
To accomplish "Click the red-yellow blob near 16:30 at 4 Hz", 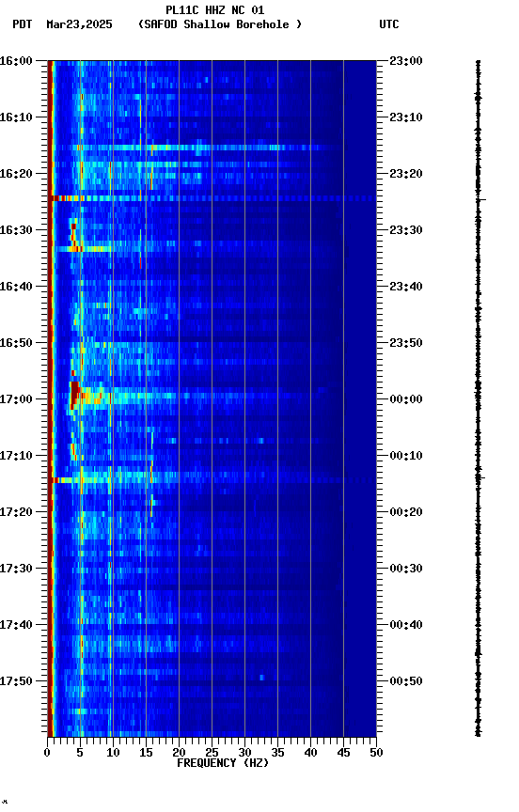I will tap(74, 237).
